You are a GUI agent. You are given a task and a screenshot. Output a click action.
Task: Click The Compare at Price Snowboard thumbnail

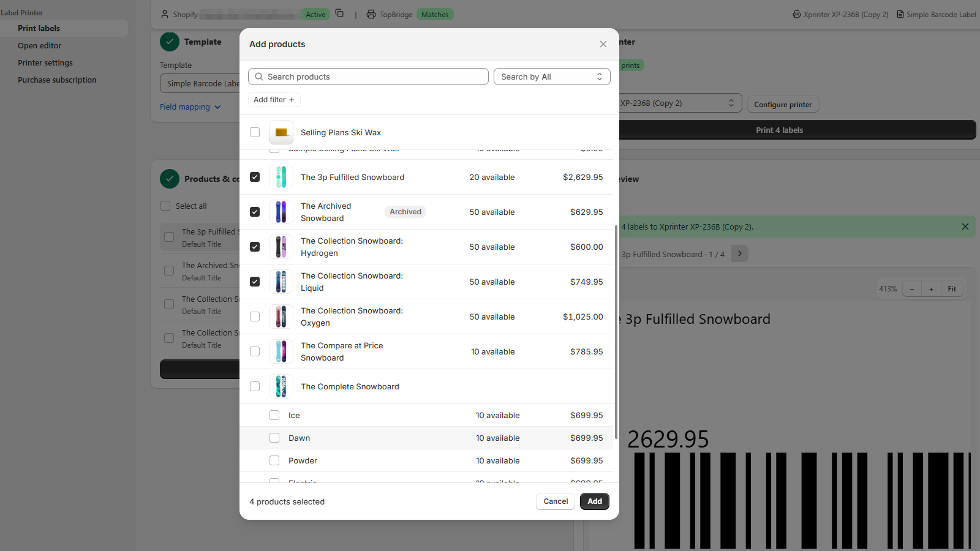coord(281,351)
